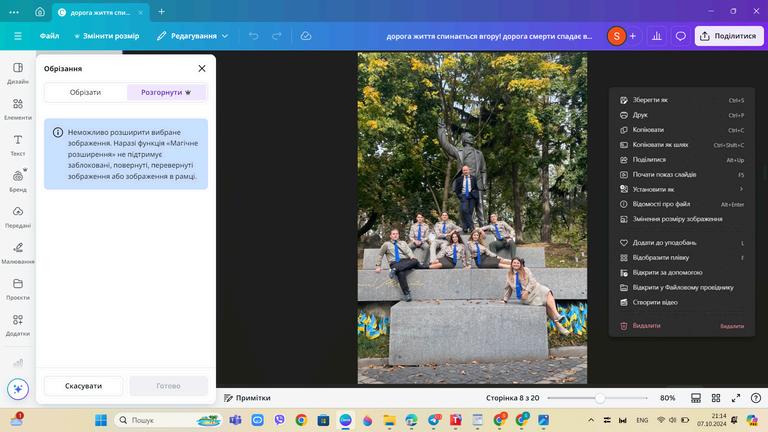Image resolution: width=768 pixels, height=432 pixels.
Task: Open the Проєкти sidebar panel
Action: click(18, 289)
